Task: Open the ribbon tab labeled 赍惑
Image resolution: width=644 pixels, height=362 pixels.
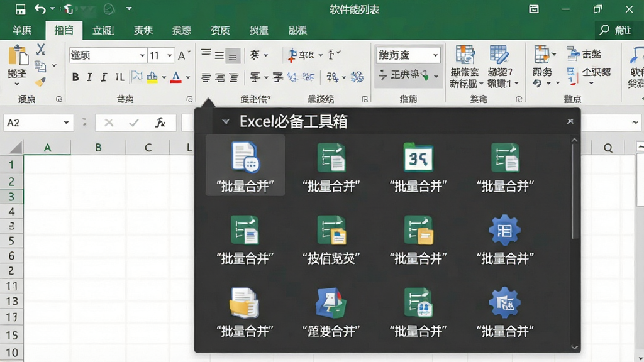Action: tap(182, 30)
